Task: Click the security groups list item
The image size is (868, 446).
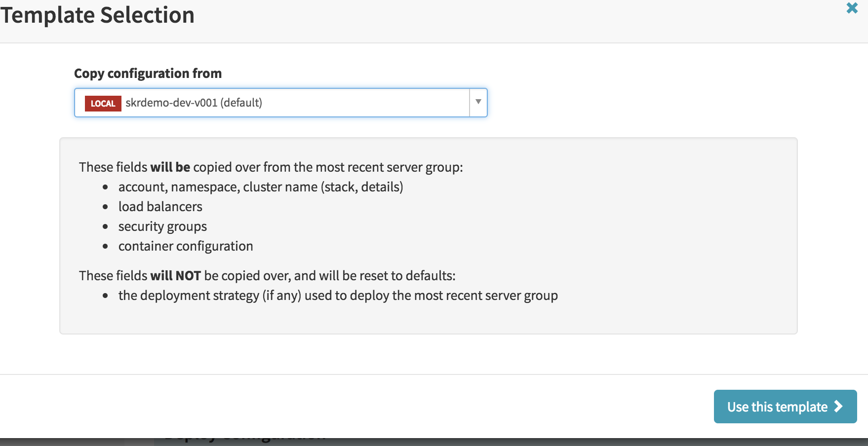Action: coord(162,226)
